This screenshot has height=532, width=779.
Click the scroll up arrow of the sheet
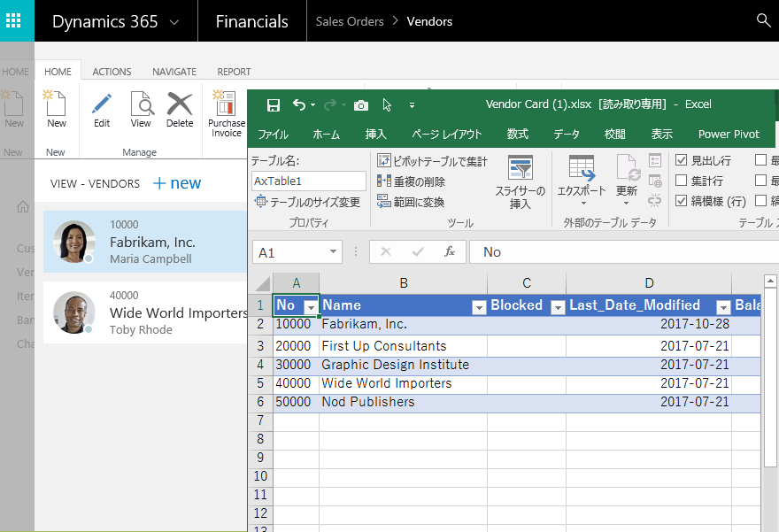pyautogui.click(x=770, y=281)
